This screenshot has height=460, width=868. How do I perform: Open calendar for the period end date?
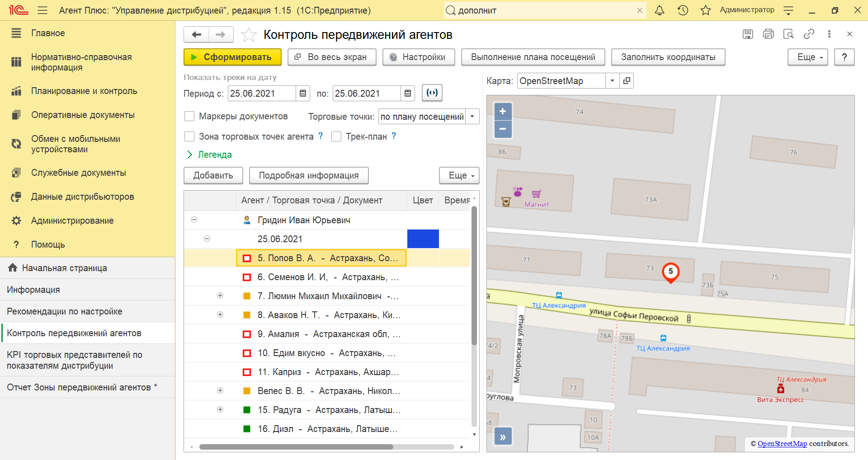pos(408,94)
